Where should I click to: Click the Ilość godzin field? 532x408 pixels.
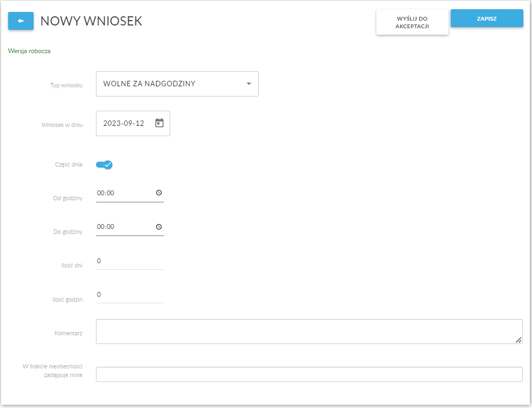130,295
